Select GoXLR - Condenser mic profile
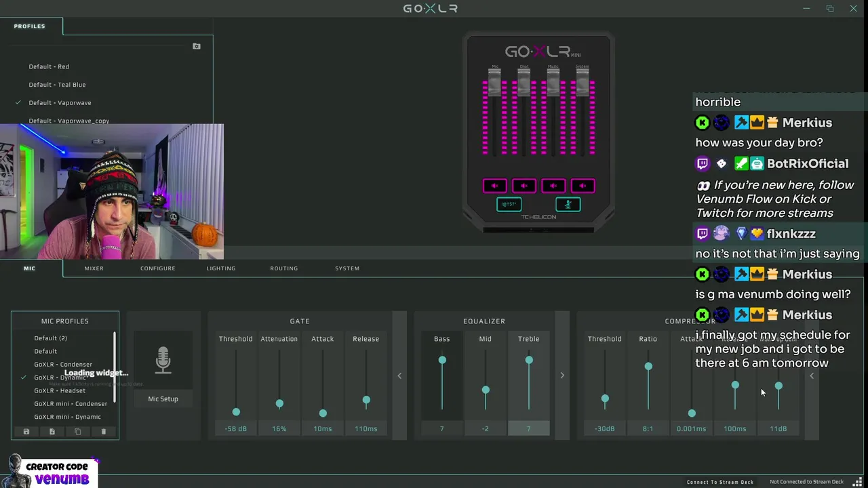Screen dimensions: 868x488 coord(63,365)
